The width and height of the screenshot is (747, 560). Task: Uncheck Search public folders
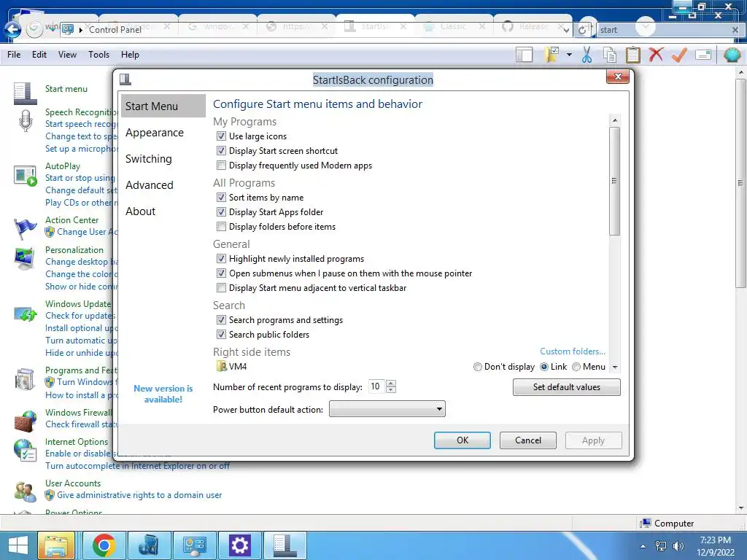221,335
